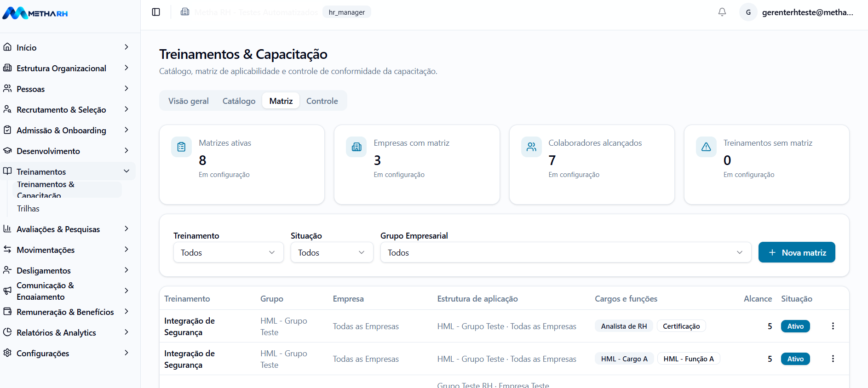Viewport: 868px width, 388px height.
Task: Expand Avaliações & Pesquisas chevron
Action: [x=126, y=228]
